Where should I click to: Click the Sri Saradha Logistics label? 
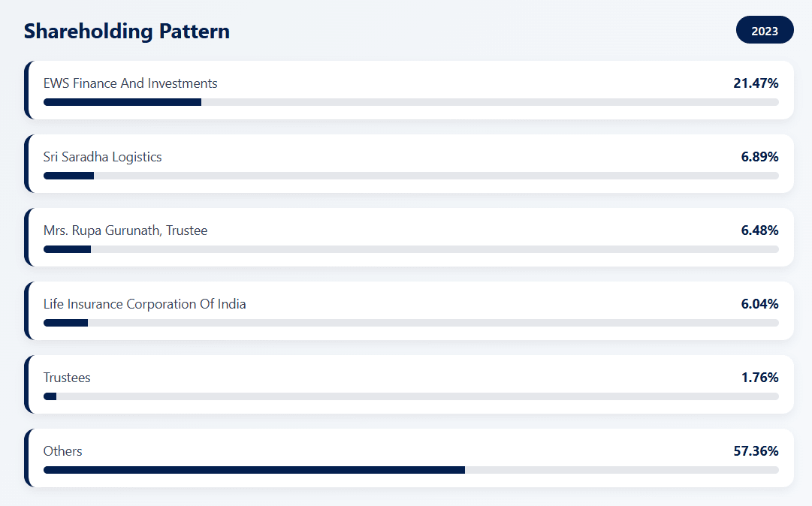pos(103,157)
